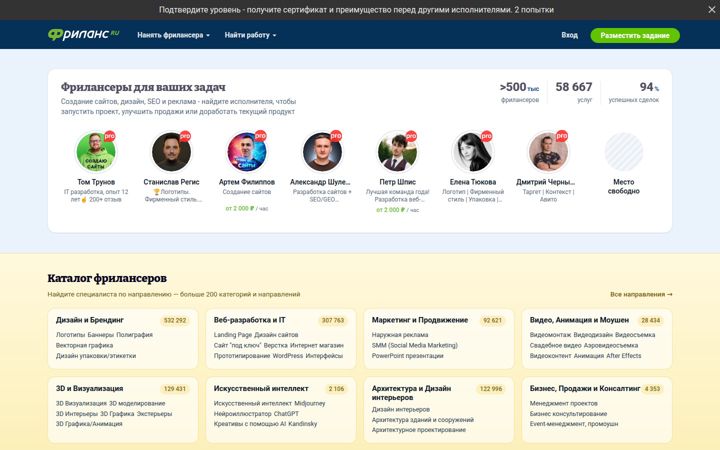The height and width of the screenshot is (450, 720).
Task: Click the Прототипирование subcategory link
Action: 242,356
